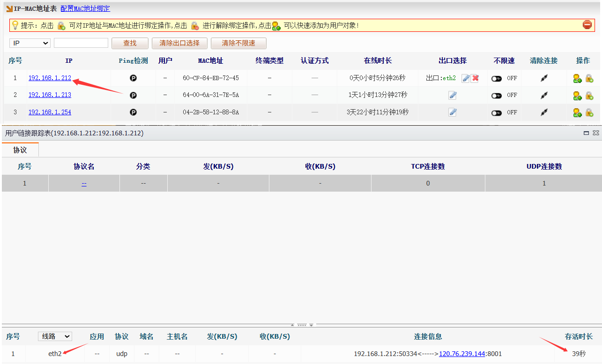This screenshot has height=364, width=602.
Task: Click the 清除不限速 button
Action: coord(238,43)
